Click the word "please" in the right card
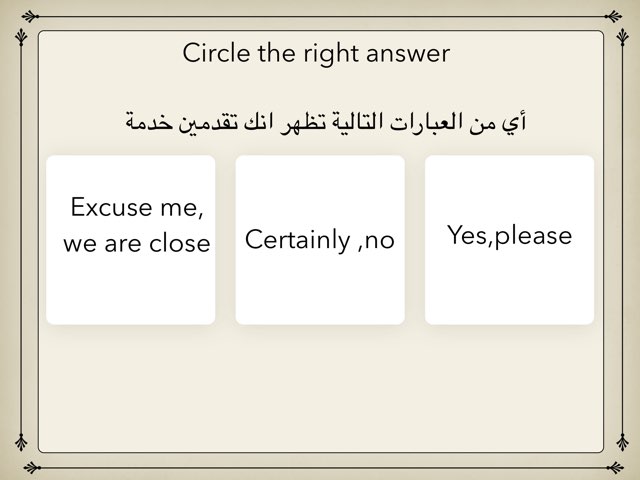This screenshot has width=640, height=480. click(x=533, y=236)
